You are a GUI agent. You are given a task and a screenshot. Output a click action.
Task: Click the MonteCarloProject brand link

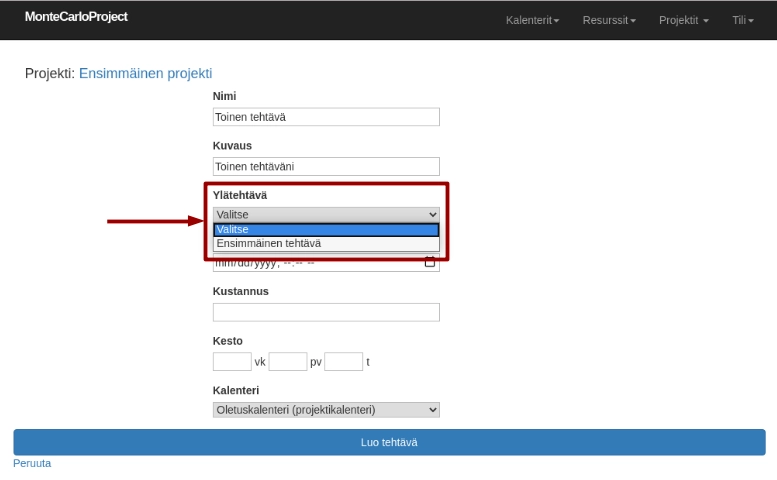(76, 18)
